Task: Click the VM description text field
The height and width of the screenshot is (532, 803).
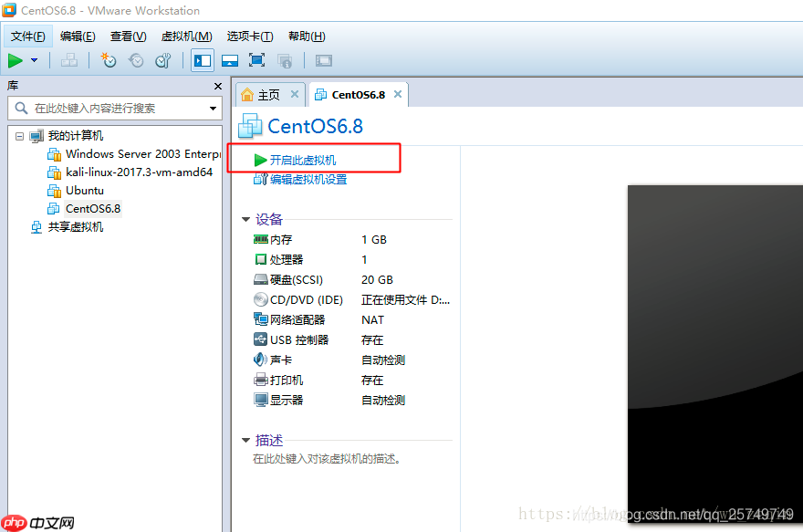Action: (327, 459)
